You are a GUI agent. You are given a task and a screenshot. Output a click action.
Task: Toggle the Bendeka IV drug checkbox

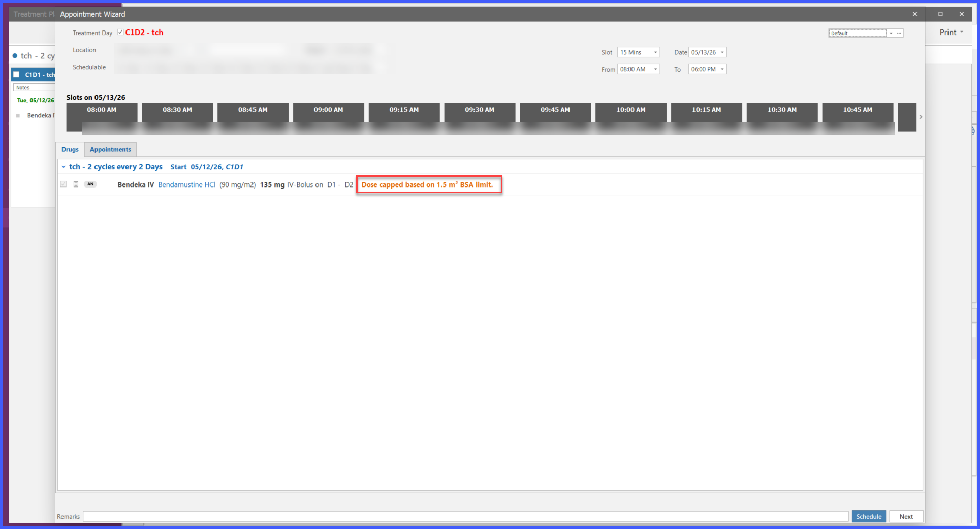click(64, 184)
